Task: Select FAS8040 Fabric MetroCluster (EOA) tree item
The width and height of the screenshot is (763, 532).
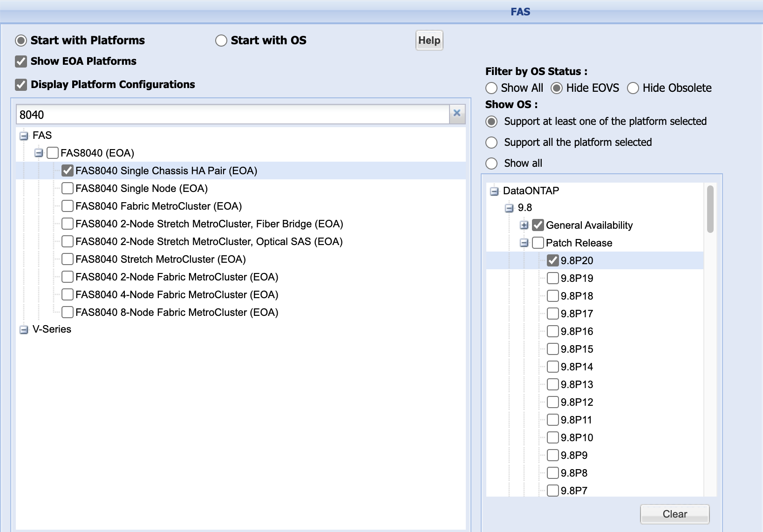Action: 158,206
